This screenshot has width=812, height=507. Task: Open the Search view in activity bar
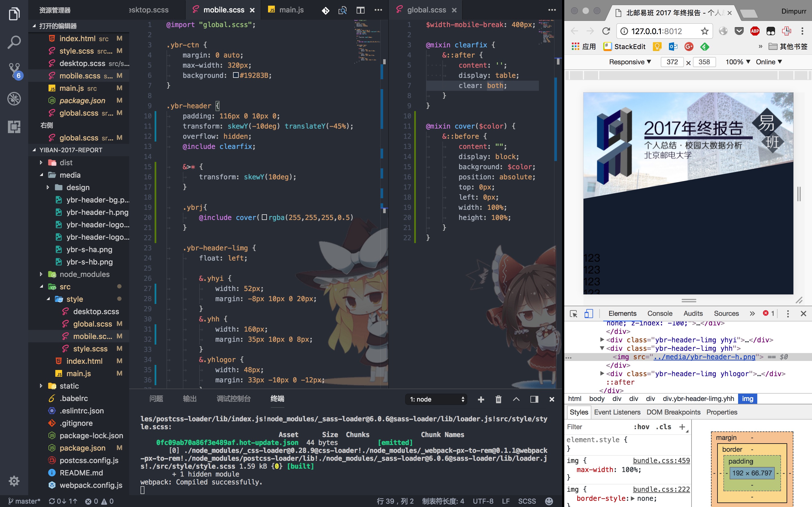click(x=14, y=42)
